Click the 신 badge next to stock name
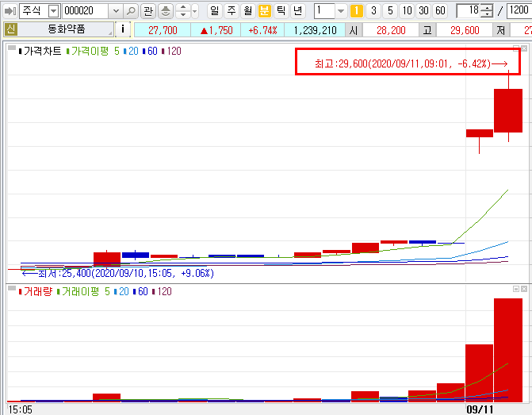Viewport: 532px width, 415px height. [x=11, y=29]
